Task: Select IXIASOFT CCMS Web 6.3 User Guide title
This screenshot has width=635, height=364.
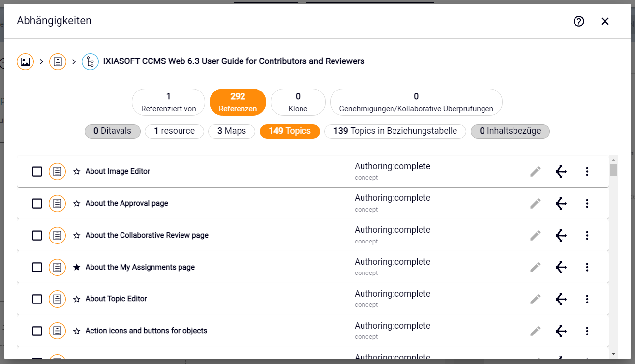Action: tap(234, 61)
